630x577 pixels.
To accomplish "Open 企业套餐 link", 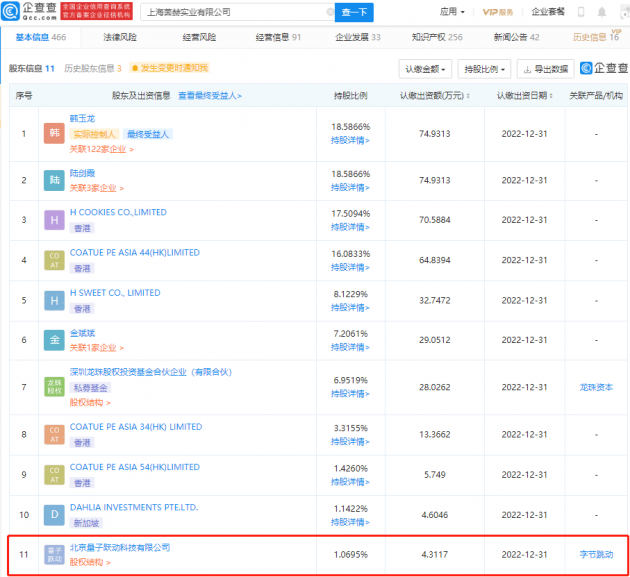I will click(548, 12).
